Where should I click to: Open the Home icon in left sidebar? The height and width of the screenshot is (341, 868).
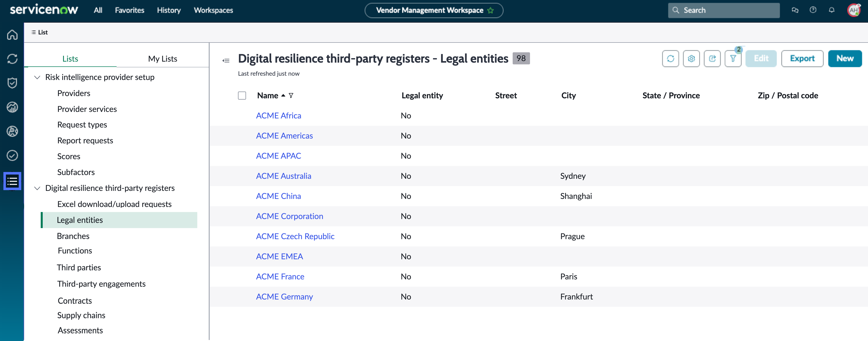point(12,35)
